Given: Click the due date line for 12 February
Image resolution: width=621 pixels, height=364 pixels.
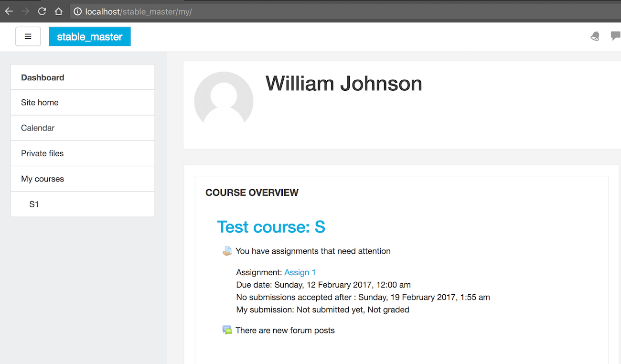Looking at the screenshot, I should click(x=323, y=285).
